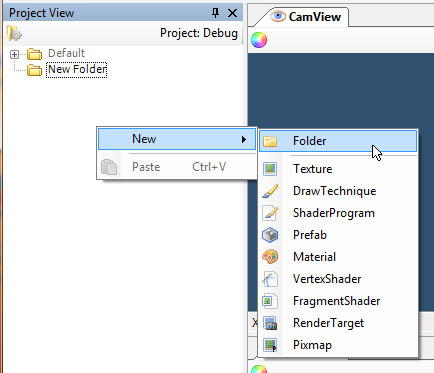434x373 pixels.
Task: Select the Default folder label
Action: coord(66,53)
